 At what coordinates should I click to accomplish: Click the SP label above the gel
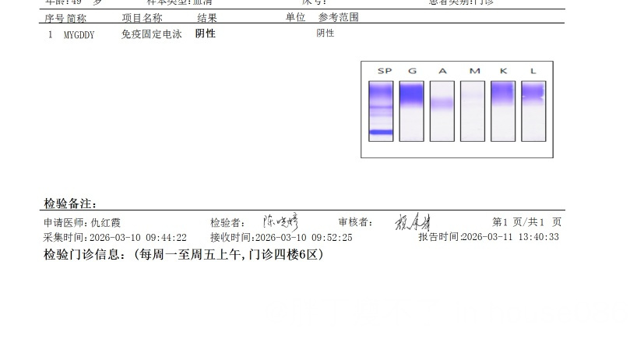point(384,71)
